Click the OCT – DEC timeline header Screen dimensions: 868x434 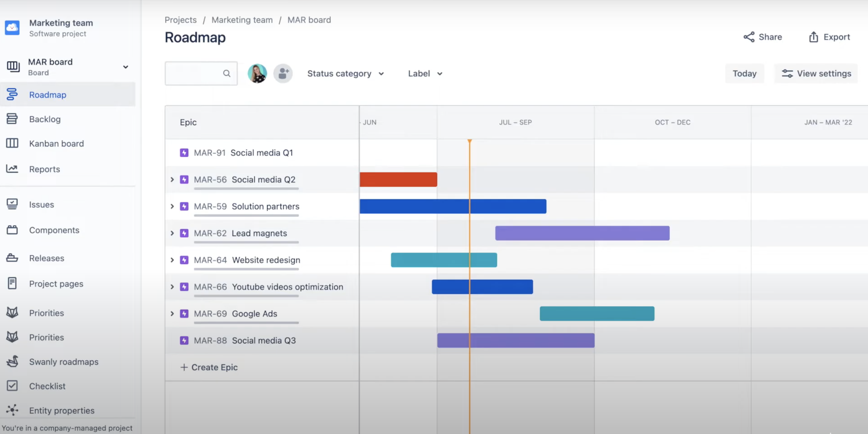[673, 122]
